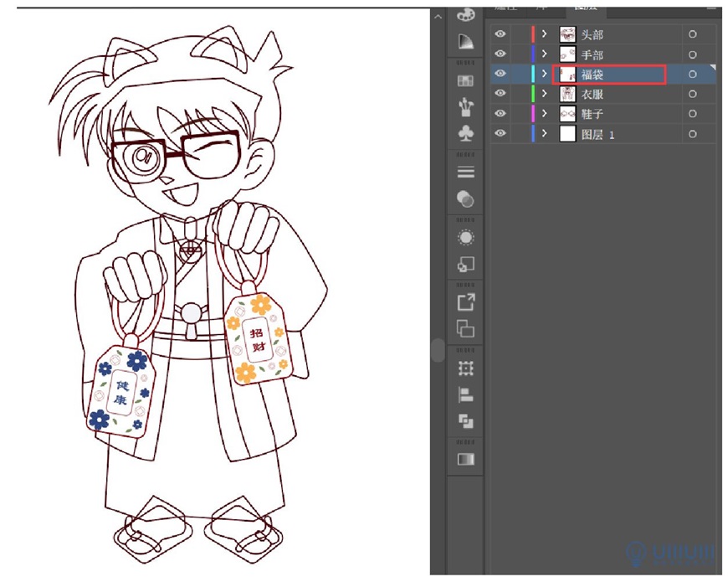Viewport: 728px width, 582px height.
Task: Expand the 福袋 layer contents
Action: (x=545, y=74)
